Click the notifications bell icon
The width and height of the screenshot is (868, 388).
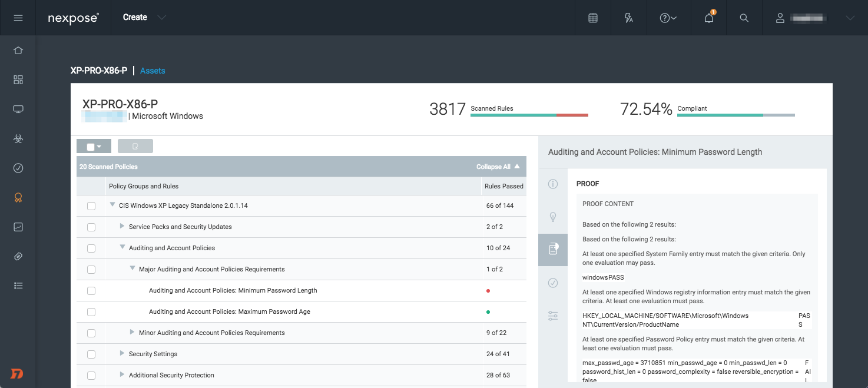[709, 18]
